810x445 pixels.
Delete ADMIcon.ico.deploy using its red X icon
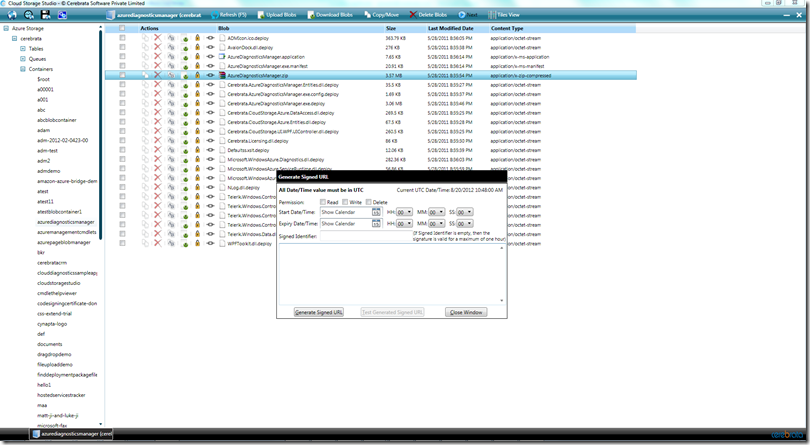[158, 38]
